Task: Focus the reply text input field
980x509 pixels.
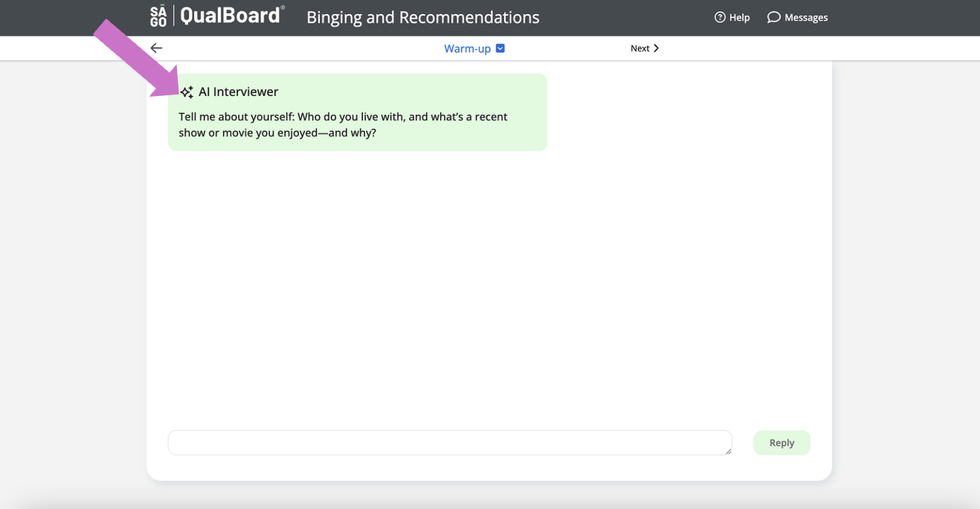Action: [449, 443]
